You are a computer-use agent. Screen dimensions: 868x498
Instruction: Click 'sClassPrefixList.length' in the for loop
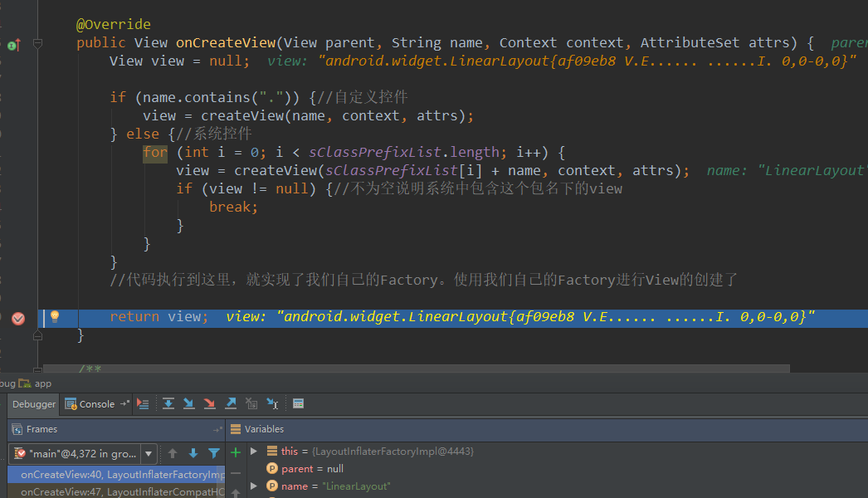(x=404, y=153)
